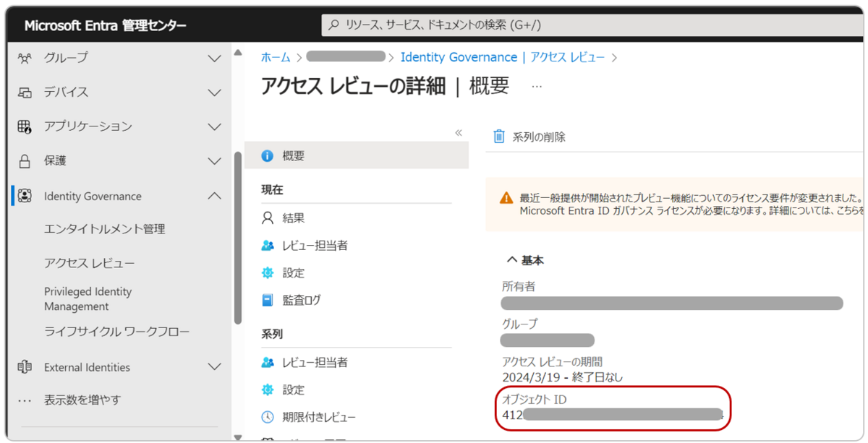Expand the 保護 sidebar section
The width and height of the screenshot is (868, 443).
[214, 161]
